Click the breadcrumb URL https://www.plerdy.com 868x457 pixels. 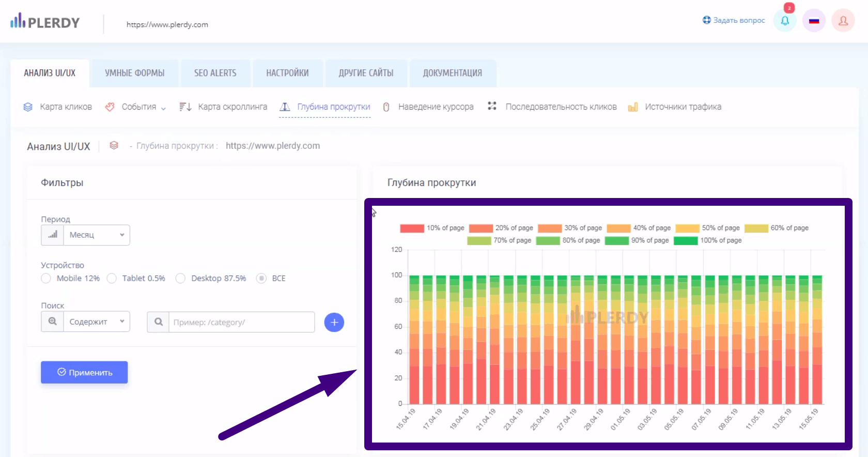pyautogui.click(x=273, y=146)
